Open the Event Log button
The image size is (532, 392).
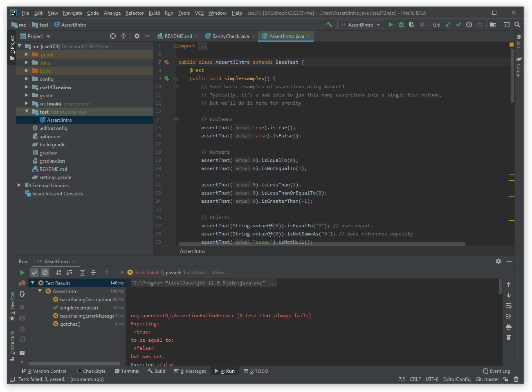(497, 371)
